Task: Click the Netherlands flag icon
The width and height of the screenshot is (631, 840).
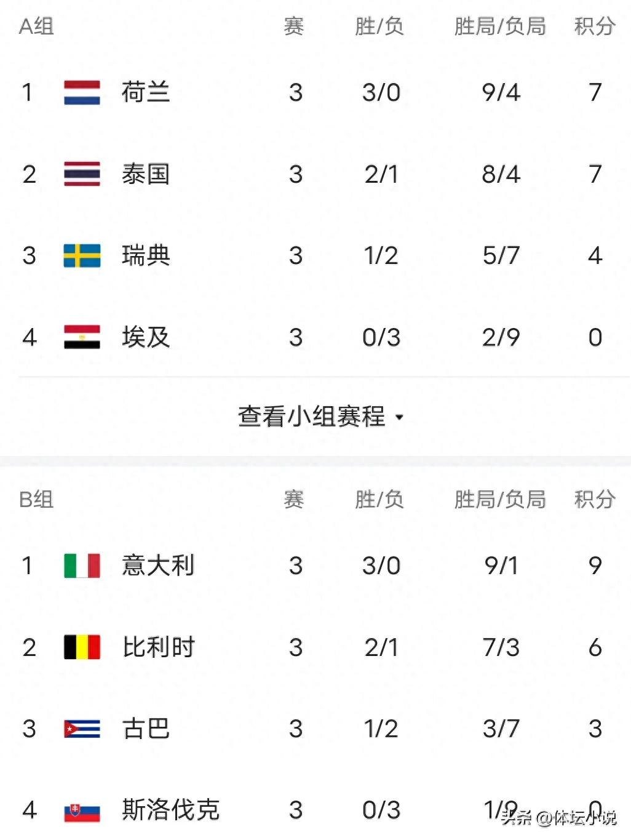Action: (82, 92)
